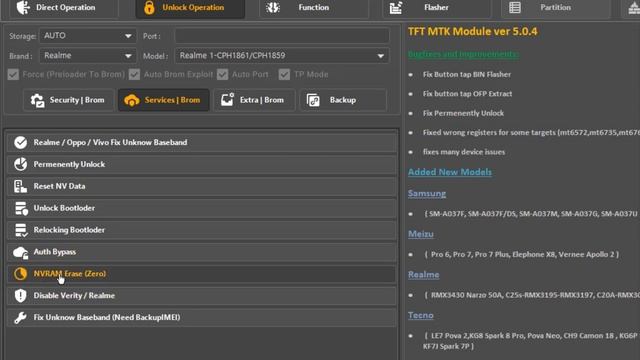Image resolution: width=640 pixels, height=360 pixels.
Task: Select Services | Brom section
Action: click(164, 100)
